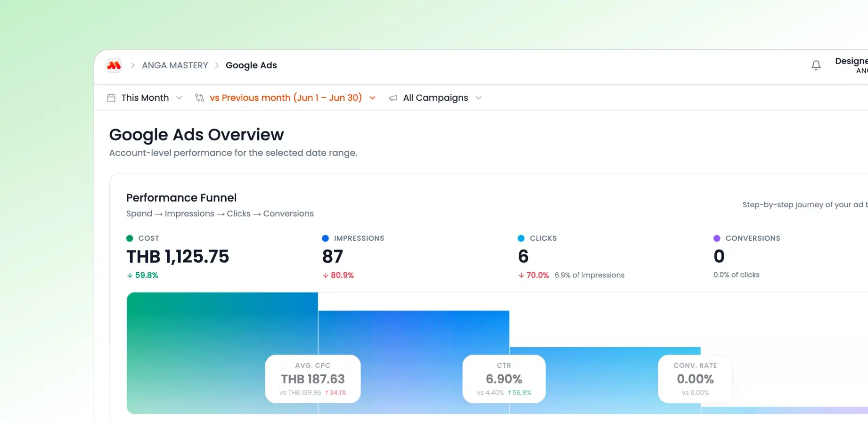Click the 34.1% CPC change indicator

(x=336, y=393)
